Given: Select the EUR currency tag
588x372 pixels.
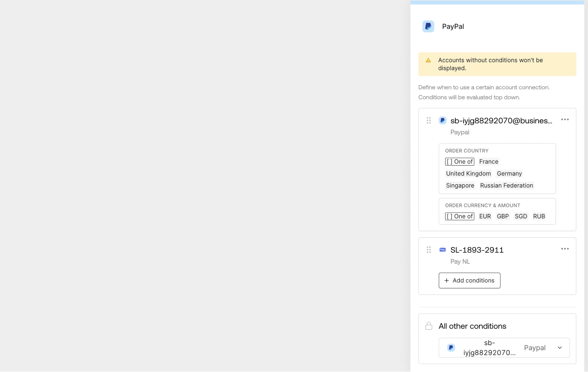Looking at the screenshot, I should point(485,216).
